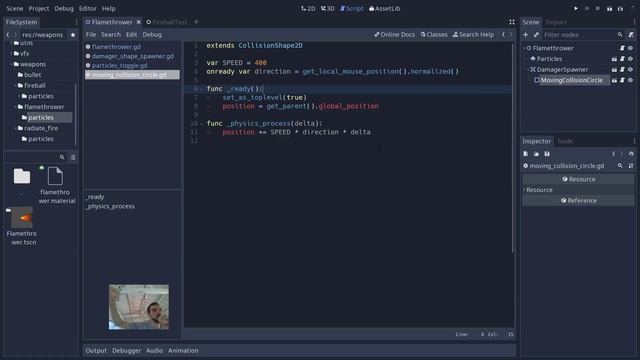Attach a script using the Scene dock script icon

point(631,35)
